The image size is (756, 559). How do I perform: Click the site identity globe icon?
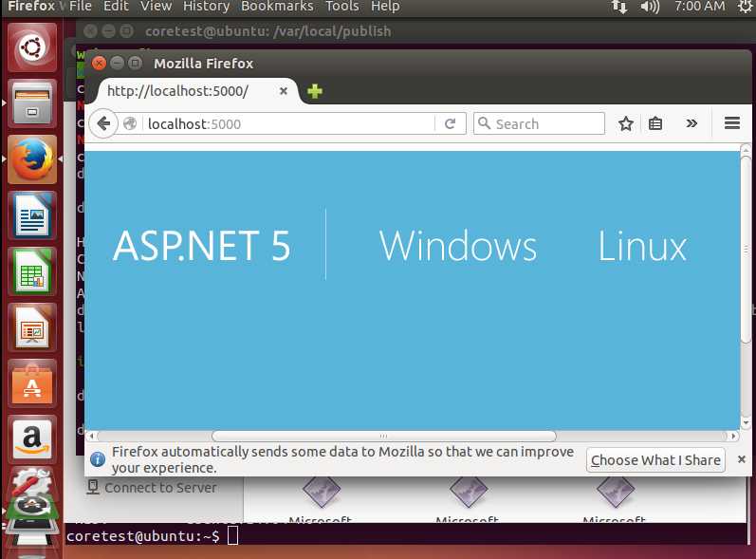130,123
